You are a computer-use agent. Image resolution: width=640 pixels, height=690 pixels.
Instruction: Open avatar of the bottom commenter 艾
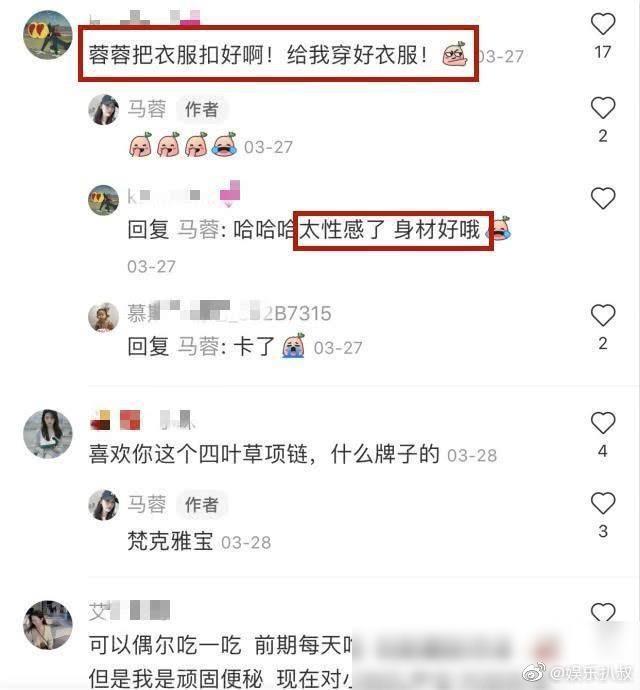pos(48,625)
